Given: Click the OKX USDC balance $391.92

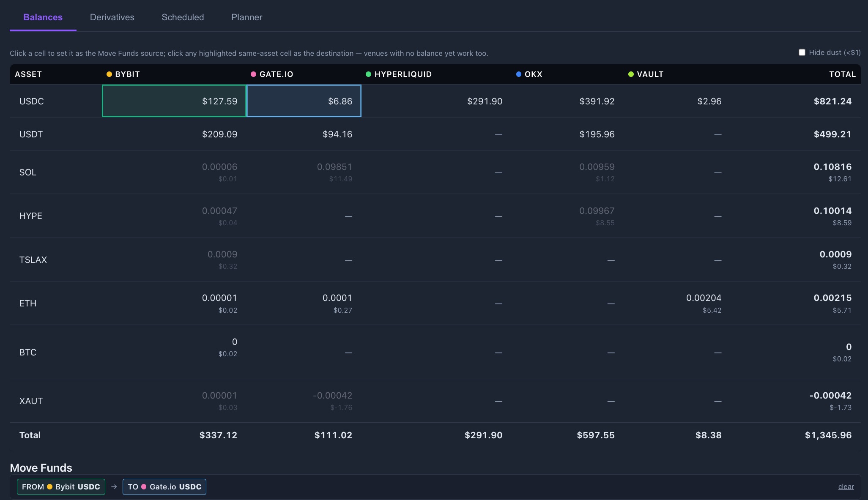Looking at the screenshot, I should pos(597,101).
